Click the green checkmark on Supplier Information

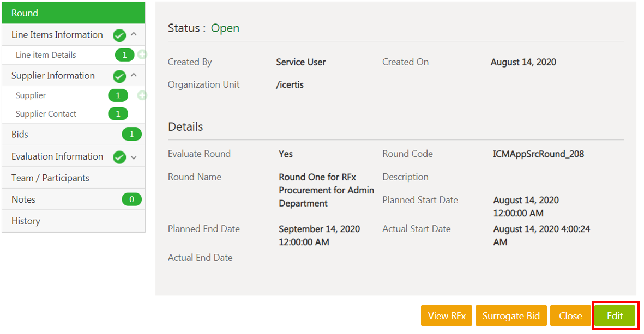pos(119,76)
